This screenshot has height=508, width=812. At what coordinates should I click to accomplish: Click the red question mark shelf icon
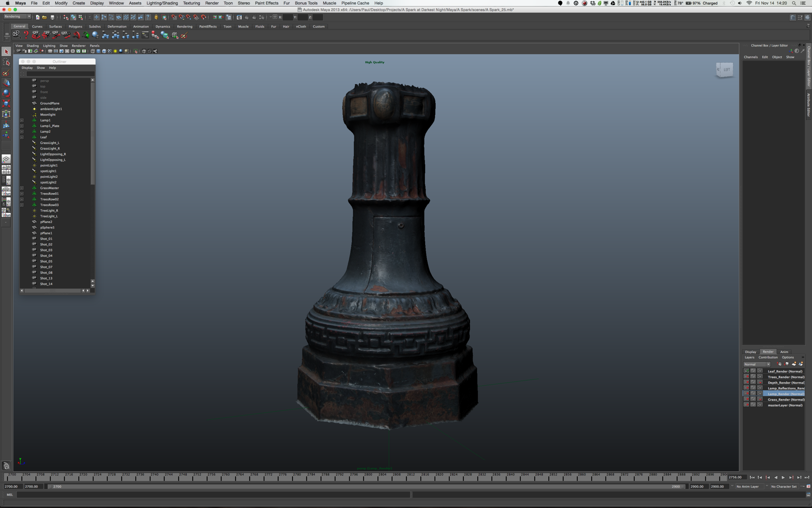point(26,34)
